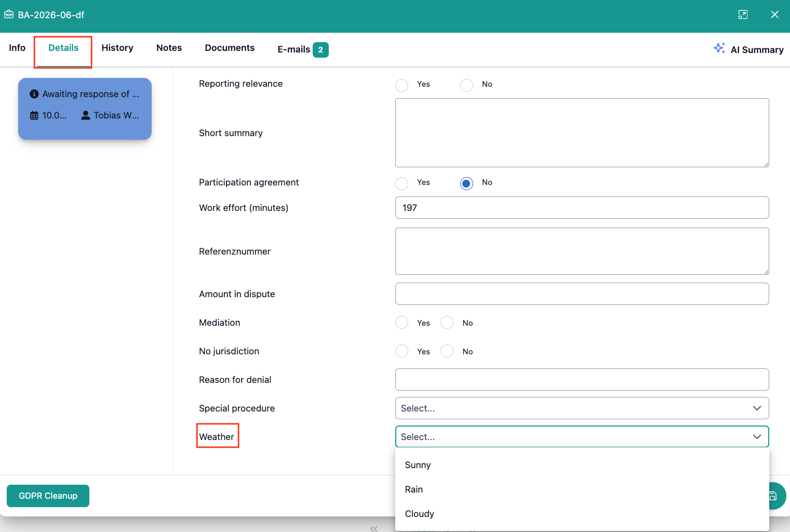Select No for Participation agreement
The height and width of the screenshot is (532, 790).
466,183
